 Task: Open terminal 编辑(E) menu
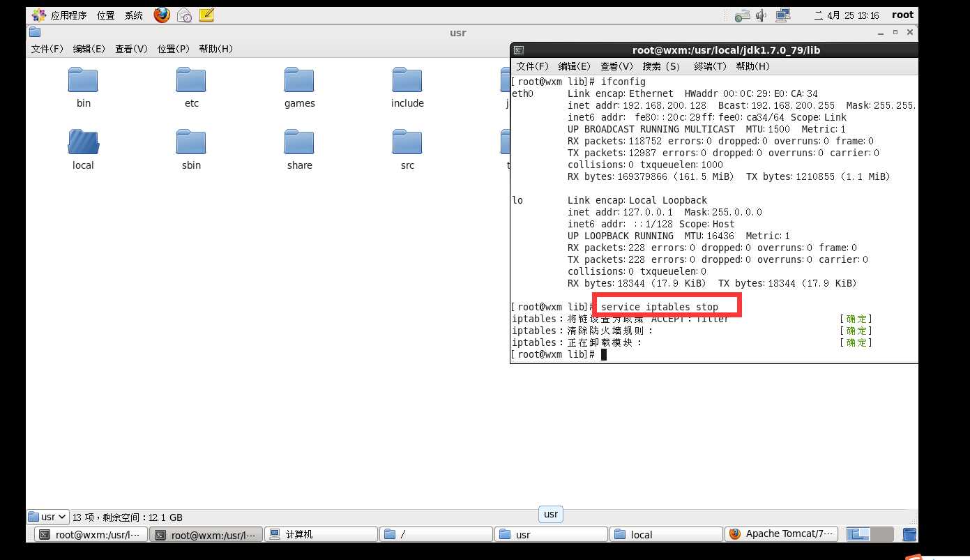tap(575, 66)
